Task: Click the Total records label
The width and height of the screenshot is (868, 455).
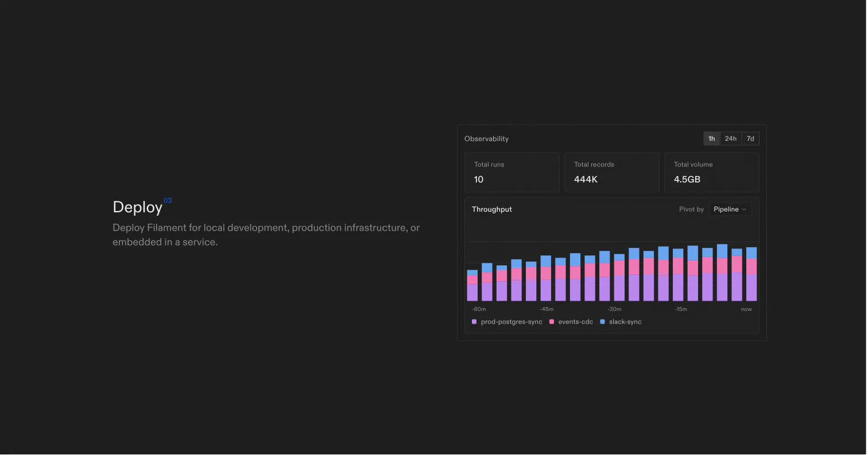Action: pos(594,165)
